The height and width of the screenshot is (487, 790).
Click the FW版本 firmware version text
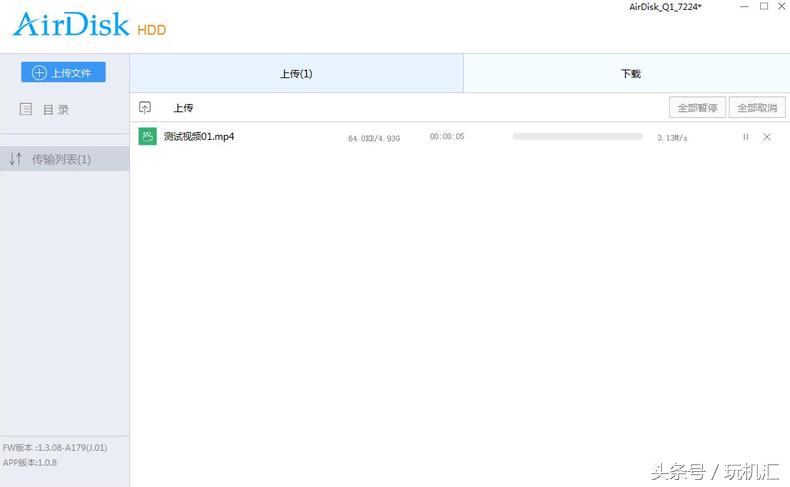click(x=55, y=447)
